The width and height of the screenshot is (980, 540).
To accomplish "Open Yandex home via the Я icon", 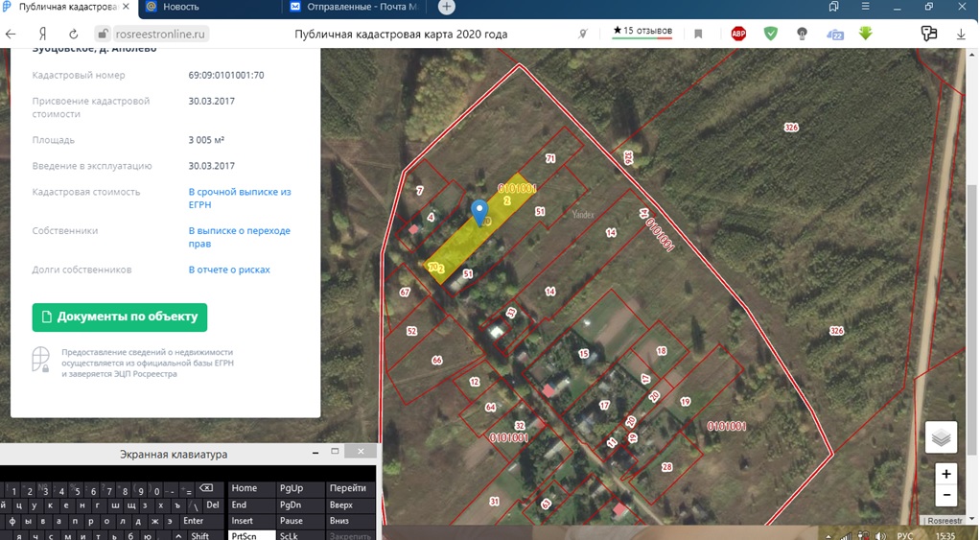I will coord(42,35).
